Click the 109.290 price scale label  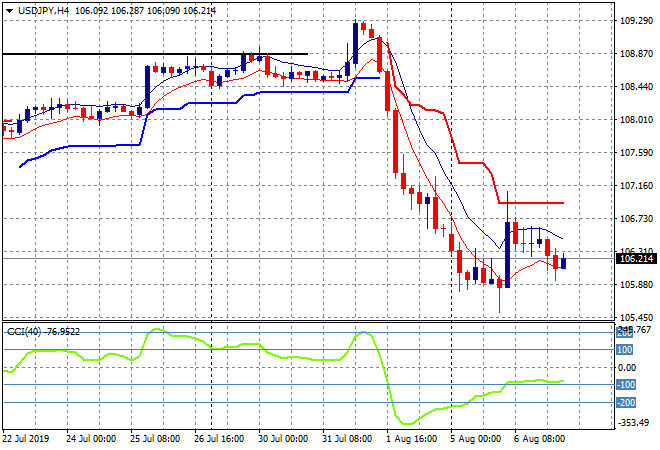pyautogui.click(x=636, y=21)
